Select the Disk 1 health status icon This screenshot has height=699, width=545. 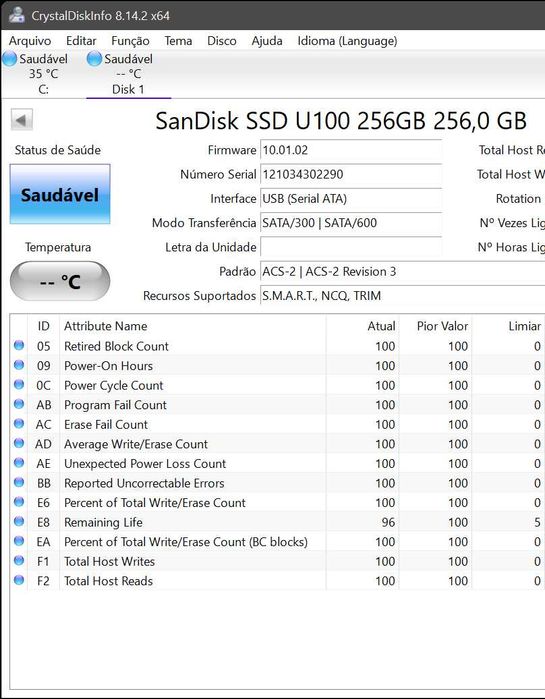(x=94, y=59)
